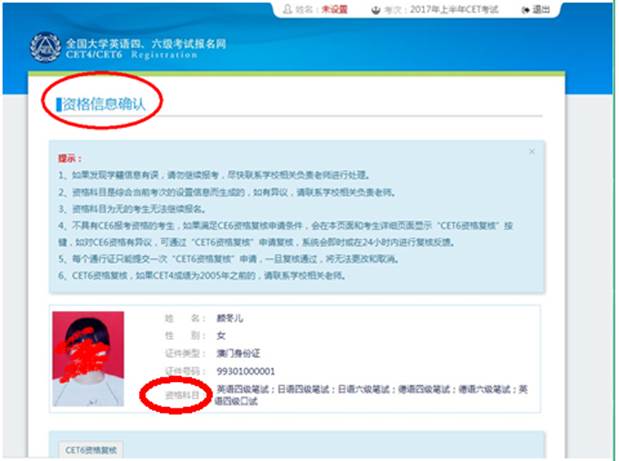Click the CET4/CET6 Registration subtitle
Screen dimensions: 619x461
131,54
